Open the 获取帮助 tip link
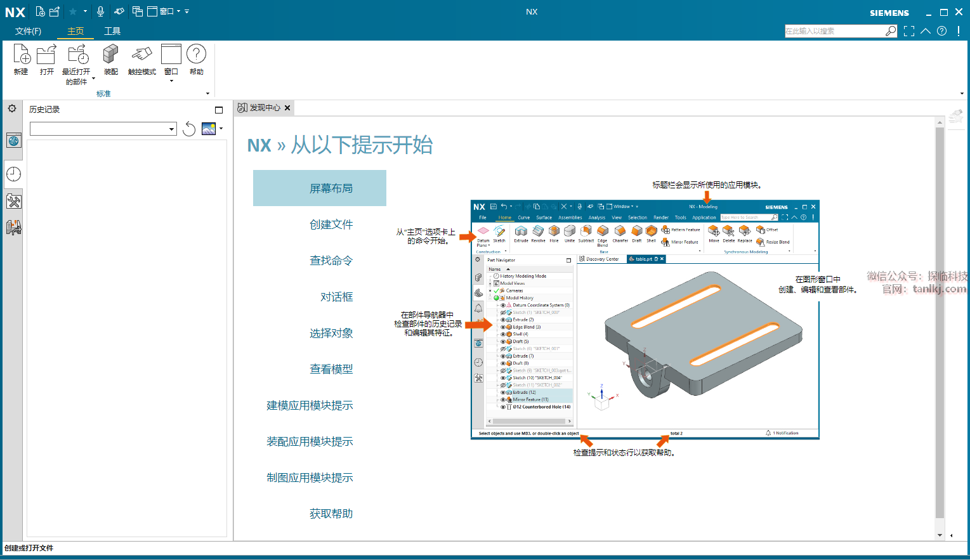The image size is (970, 560). 331,514
